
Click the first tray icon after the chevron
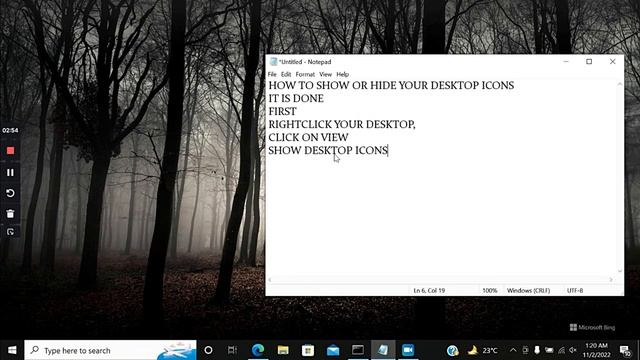[x=525, y=350]
